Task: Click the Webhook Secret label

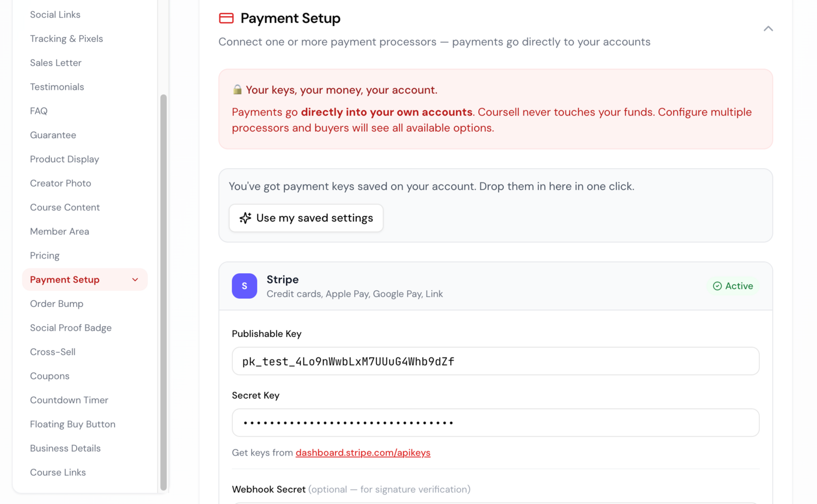Action: pos(269,489)
